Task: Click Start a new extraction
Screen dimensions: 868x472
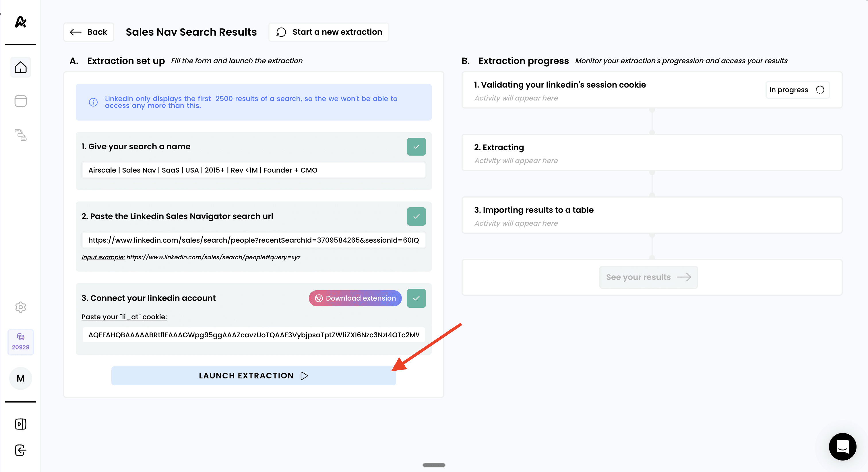Action: click(329, 32)
